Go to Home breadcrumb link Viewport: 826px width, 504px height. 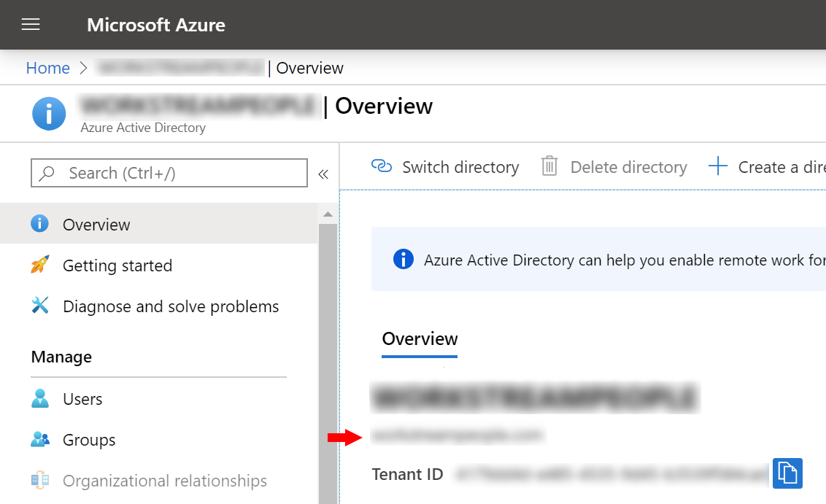pos(48,68)
